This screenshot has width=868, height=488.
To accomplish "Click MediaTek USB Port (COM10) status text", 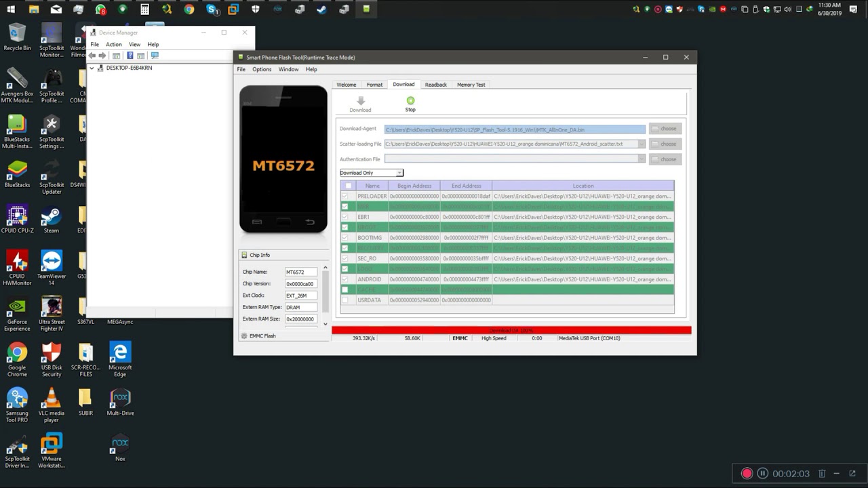I will 589,338.
